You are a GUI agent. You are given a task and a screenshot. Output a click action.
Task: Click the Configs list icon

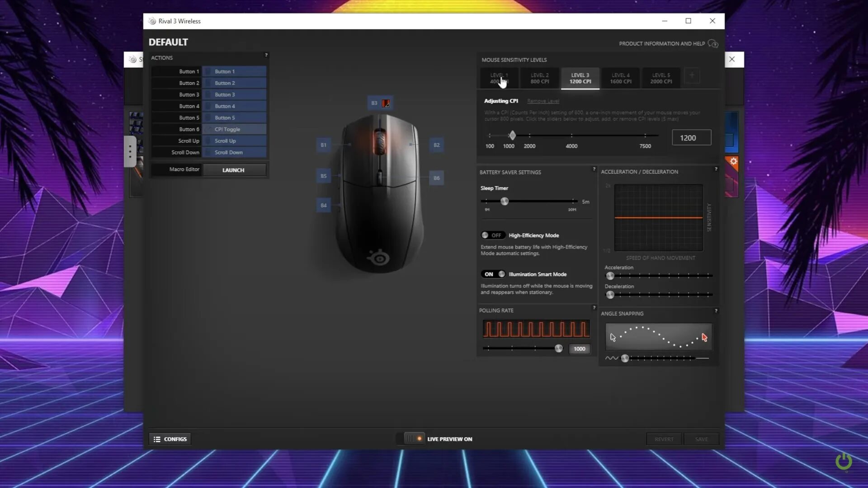pyautogui.click(x=157, y=439)
